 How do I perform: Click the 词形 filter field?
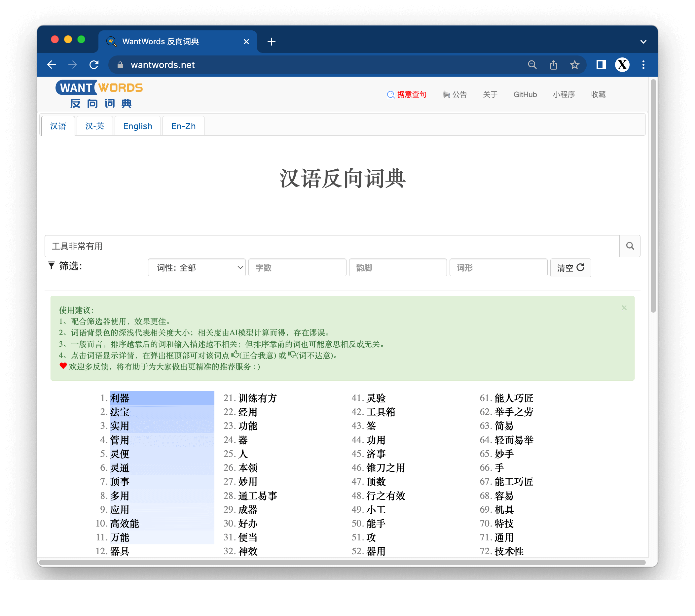[x=498, y=268]
